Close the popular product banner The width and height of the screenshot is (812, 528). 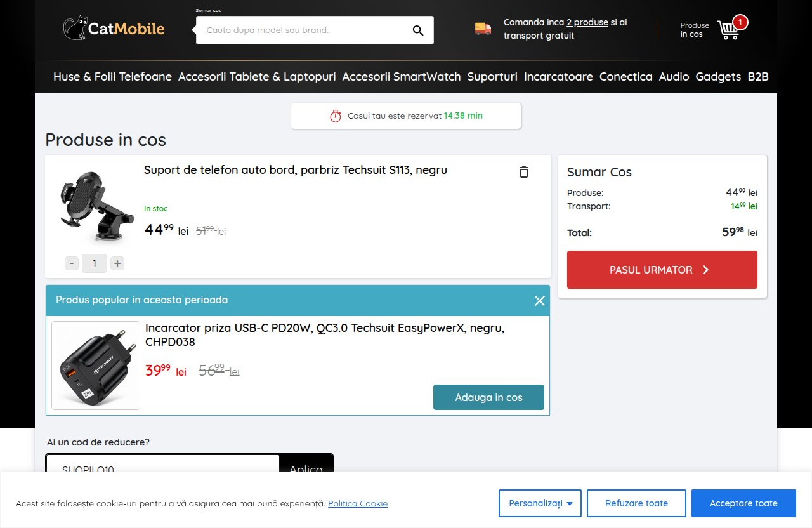click(540, 301)
